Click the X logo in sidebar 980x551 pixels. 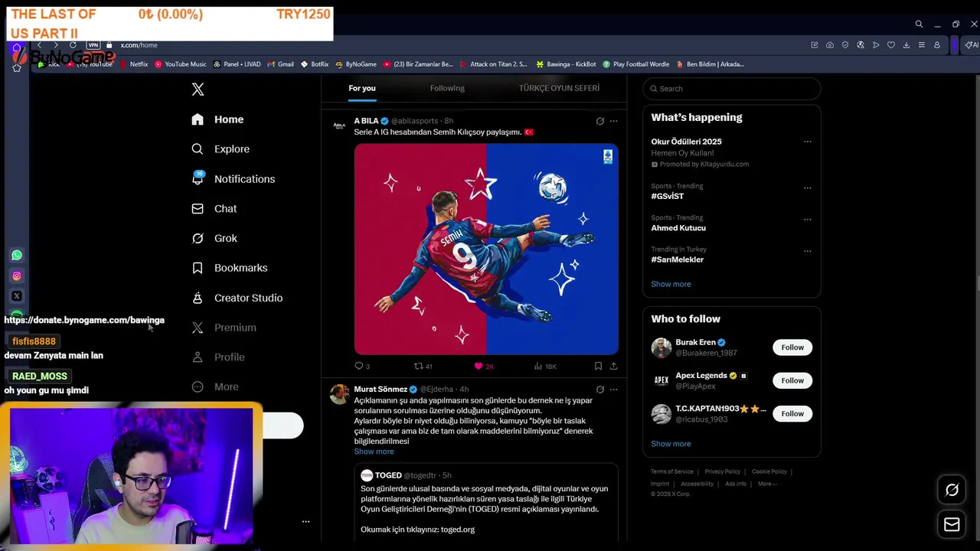198,90
